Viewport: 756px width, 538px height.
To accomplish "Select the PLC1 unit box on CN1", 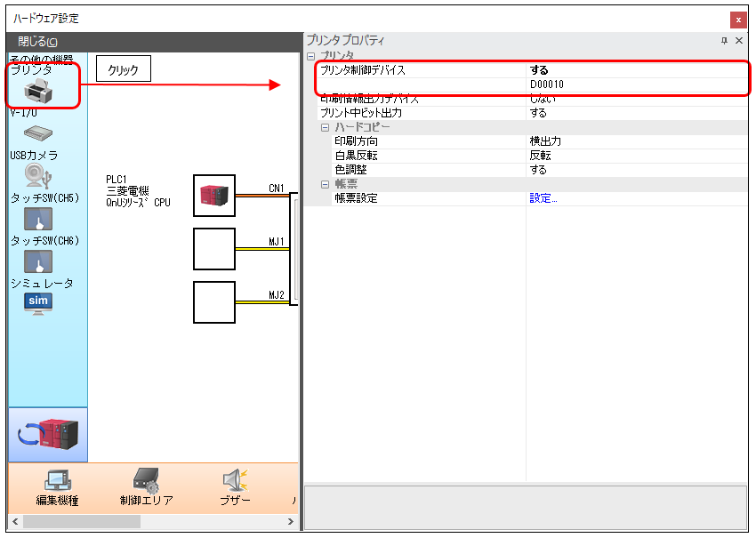I will pos(214,196).
